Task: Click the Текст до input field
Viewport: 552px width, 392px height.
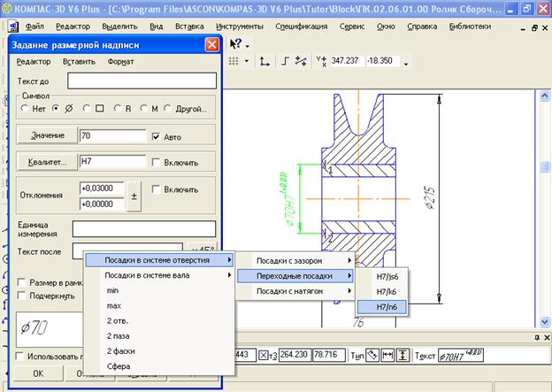Action: 142,82
